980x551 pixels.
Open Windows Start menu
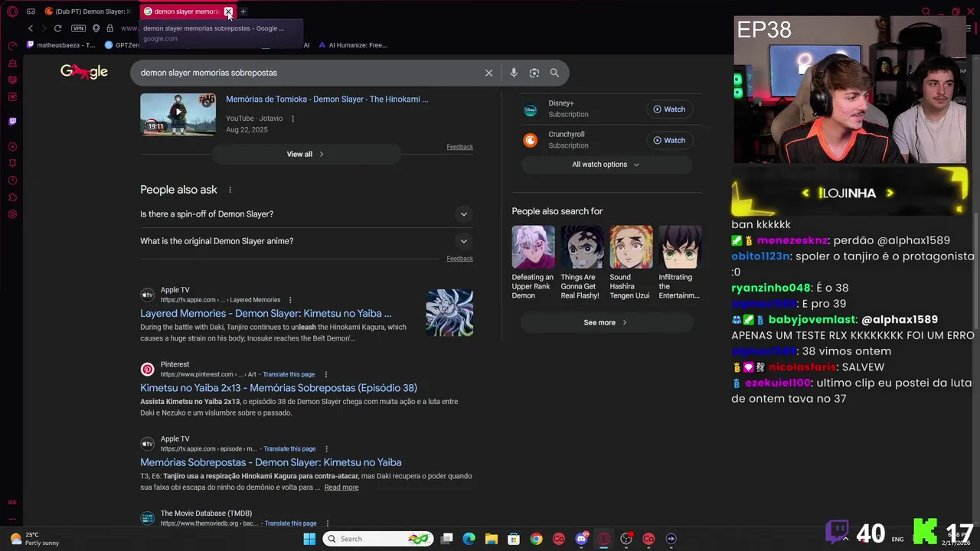pyautogui.click(x=309, y=539)
